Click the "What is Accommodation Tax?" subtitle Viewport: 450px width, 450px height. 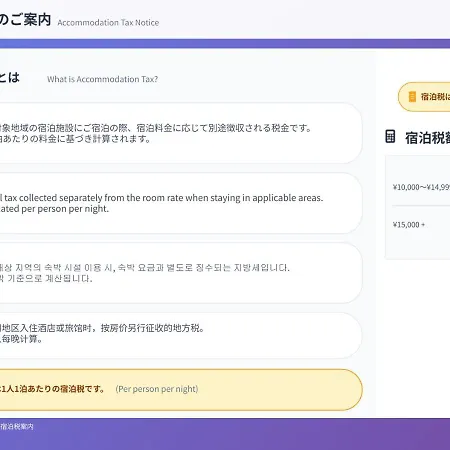click(x=102, y=79)
